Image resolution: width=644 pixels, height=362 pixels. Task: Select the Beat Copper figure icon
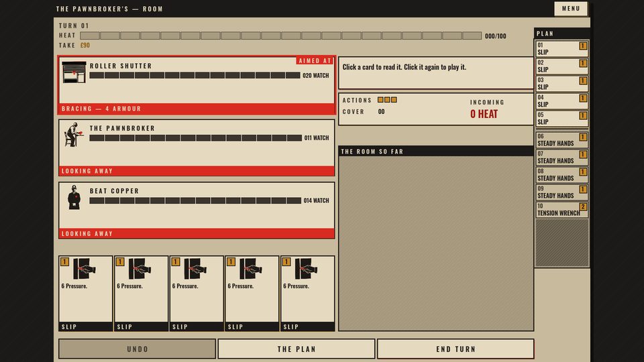pos(74,197)
